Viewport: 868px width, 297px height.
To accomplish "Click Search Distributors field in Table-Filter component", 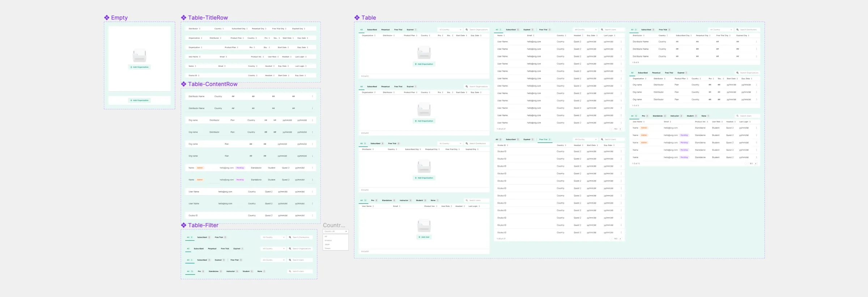I will 300,237.
